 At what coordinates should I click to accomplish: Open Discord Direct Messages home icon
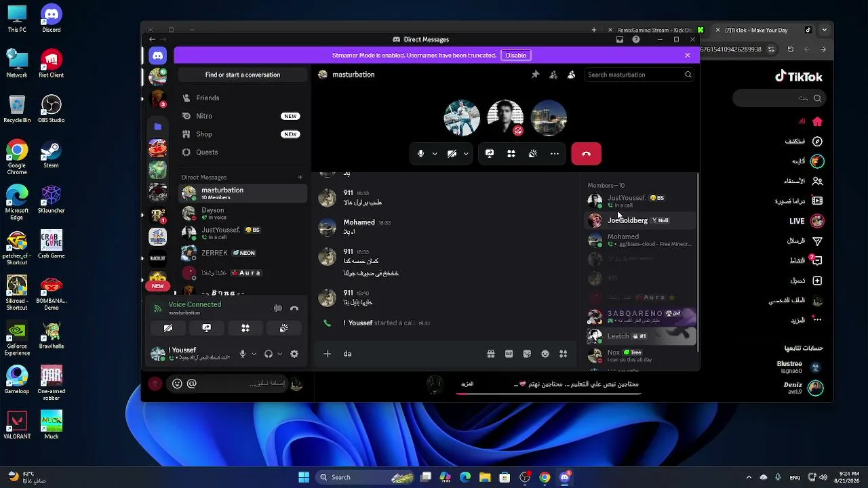[158, 56]
